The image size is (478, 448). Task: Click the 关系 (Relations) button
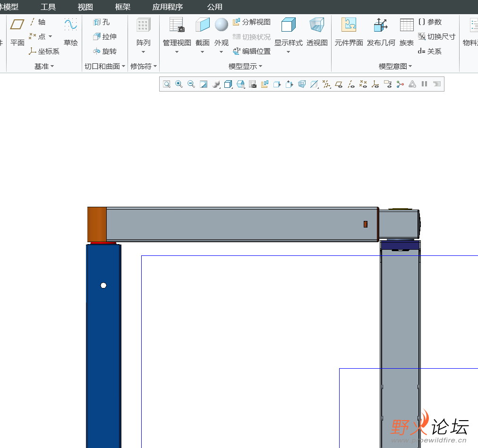(430, 51)
